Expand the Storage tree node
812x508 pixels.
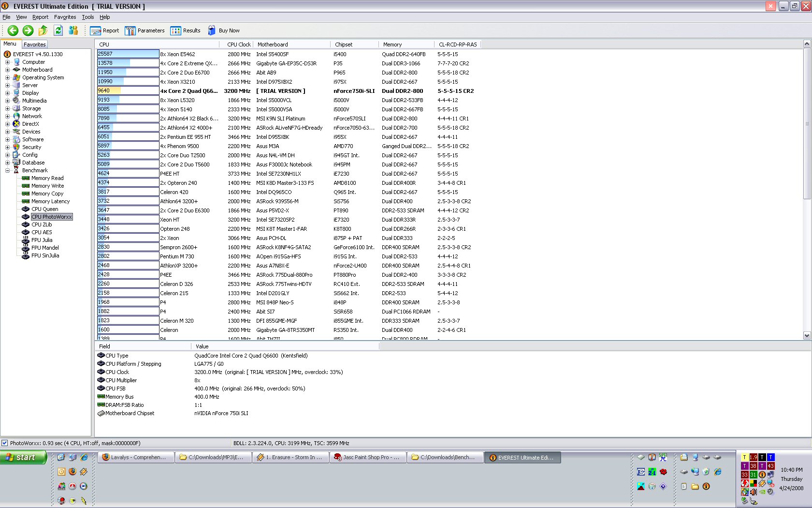[7, 108]
